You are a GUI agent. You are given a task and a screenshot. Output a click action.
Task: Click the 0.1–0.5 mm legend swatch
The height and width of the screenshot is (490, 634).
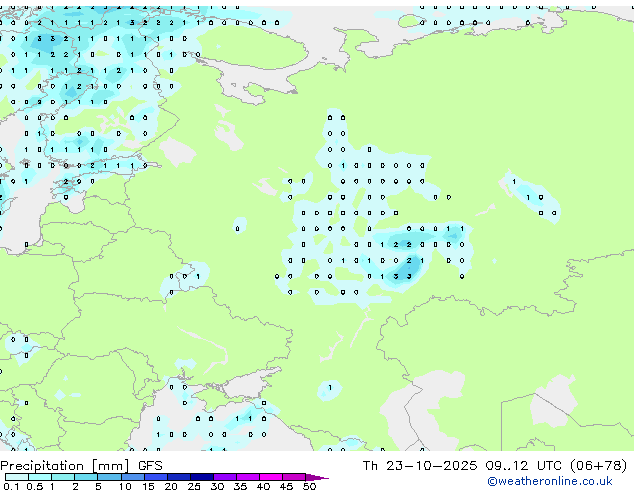[17, 477]
